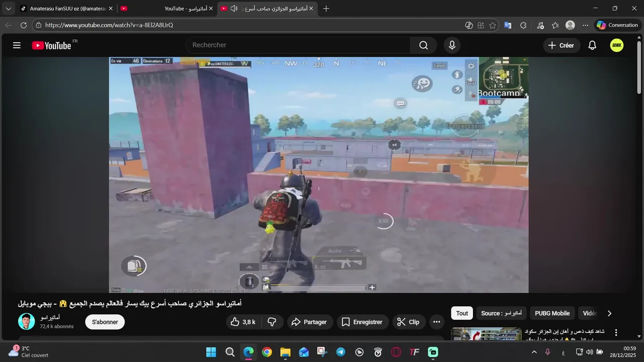Select the Source : أماتيراسو chip

tap(501, 313)
